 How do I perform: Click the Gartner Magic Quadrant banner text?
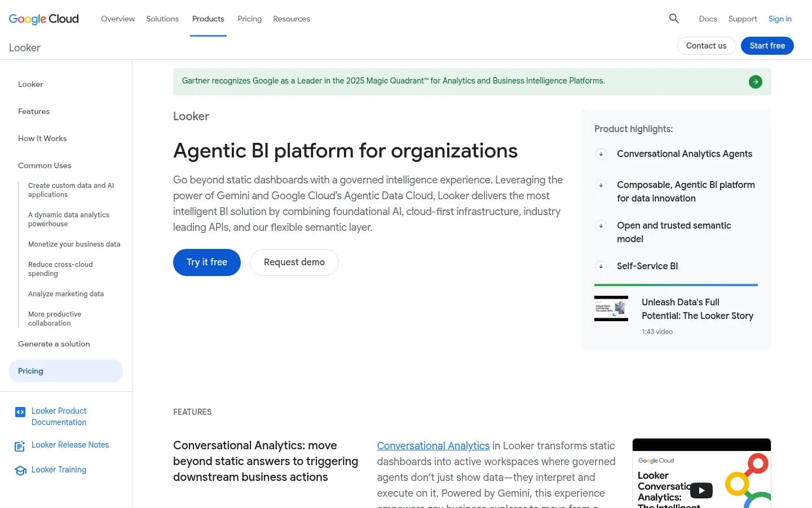click(x=393, y=81)
